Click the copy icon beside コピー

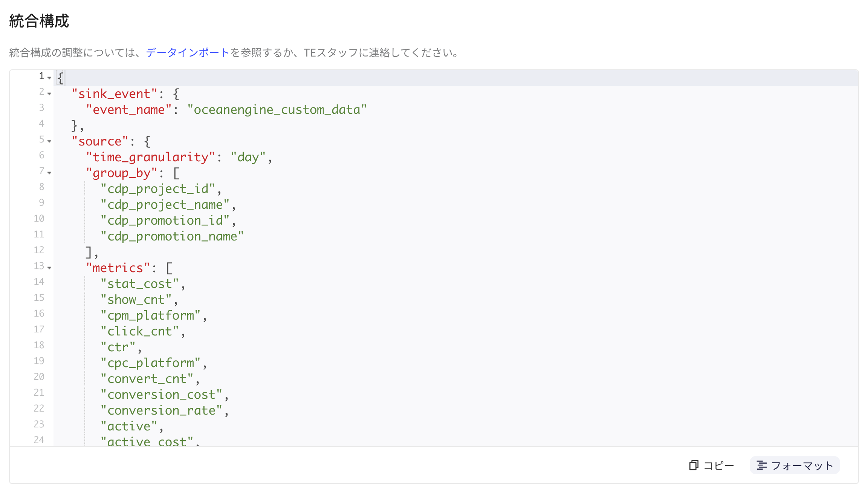tap(694, 465)
